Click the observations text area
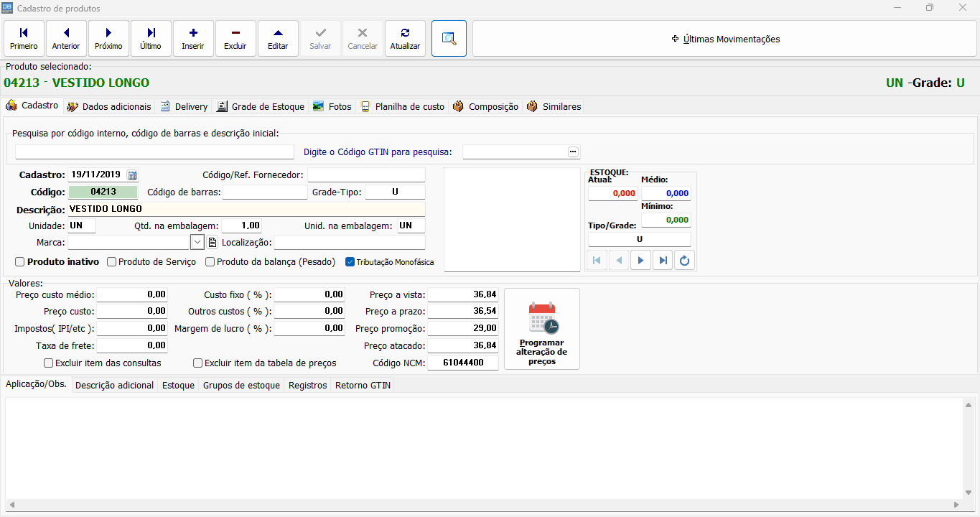This screenshot has height=517, width=980. (484, 449)
